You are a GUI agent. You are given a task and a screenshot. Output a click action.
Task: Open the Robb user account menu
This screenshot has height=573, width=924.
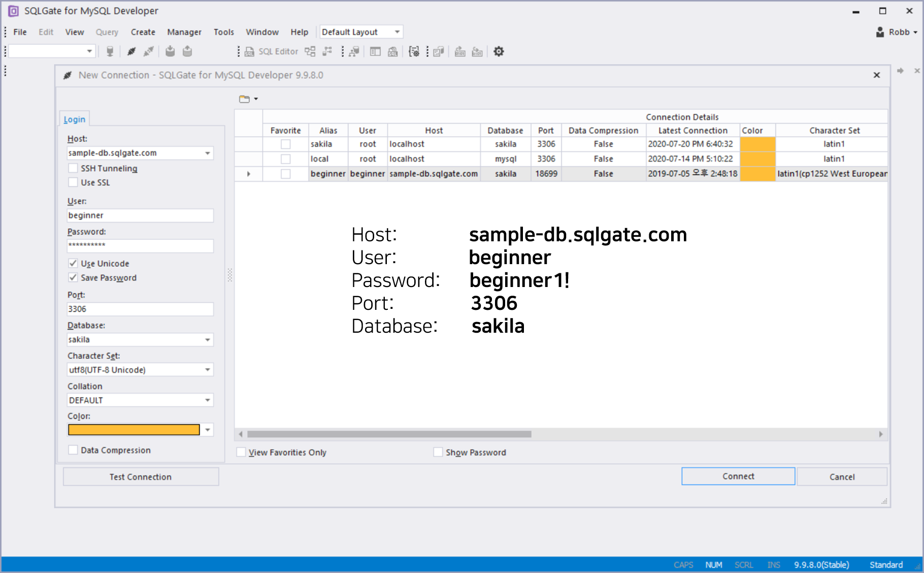(x=897, y=32)
